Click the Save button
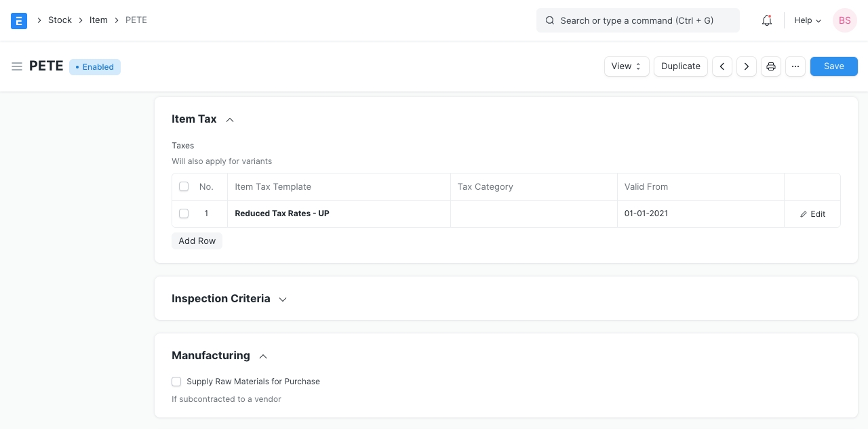This screenshot has width=868, height=429. 834,66
